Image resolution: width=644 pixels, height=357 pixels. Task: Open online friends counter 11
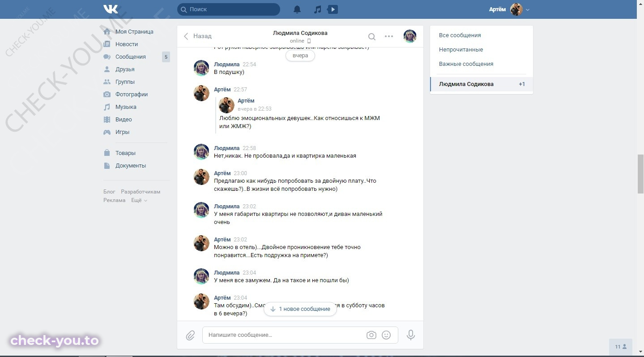621,347
